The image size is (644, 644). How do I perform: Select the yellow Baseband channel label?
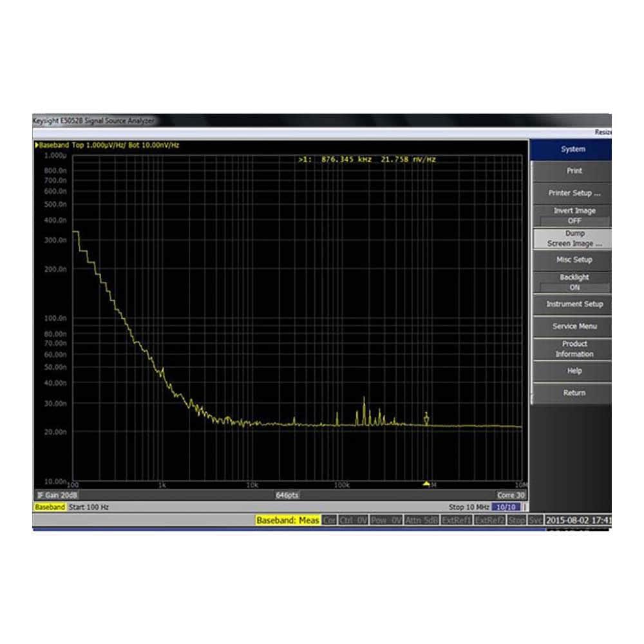[50, 507]
